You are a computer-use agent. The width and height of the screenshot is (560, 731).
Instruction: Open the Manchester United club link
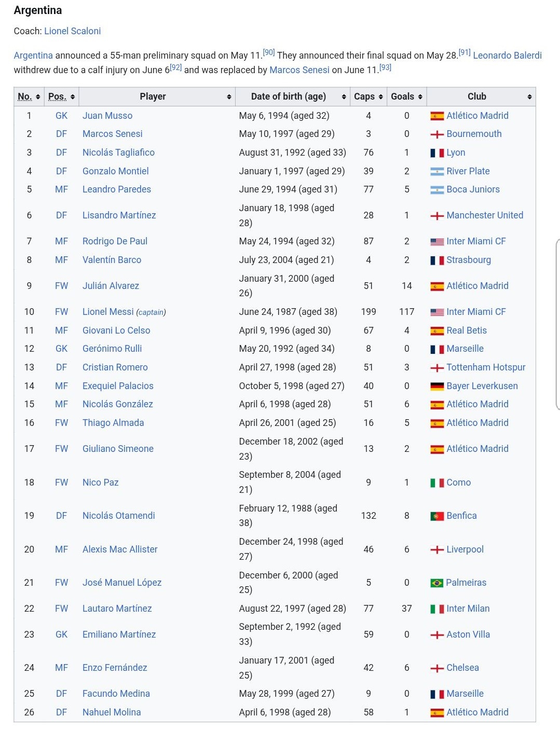(x=485, y=215)
